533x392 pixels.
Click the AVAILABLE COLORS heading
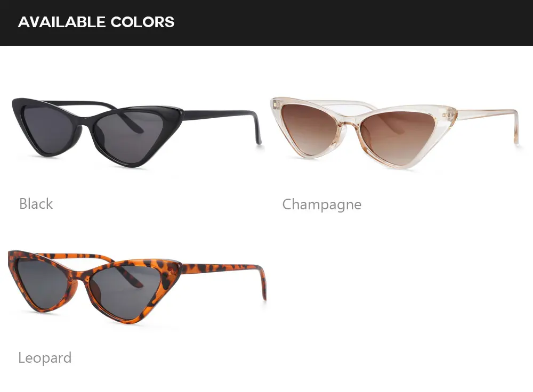point(96,22)
